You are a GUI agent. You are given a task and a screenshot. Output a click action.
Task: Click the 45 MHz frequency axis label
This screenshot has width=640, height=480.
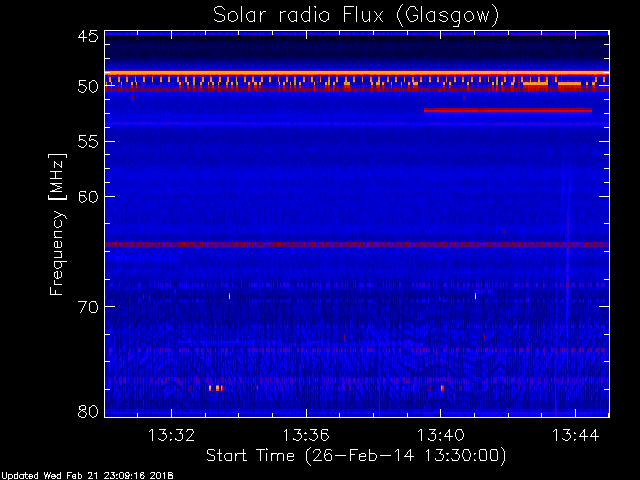[88, 36]
